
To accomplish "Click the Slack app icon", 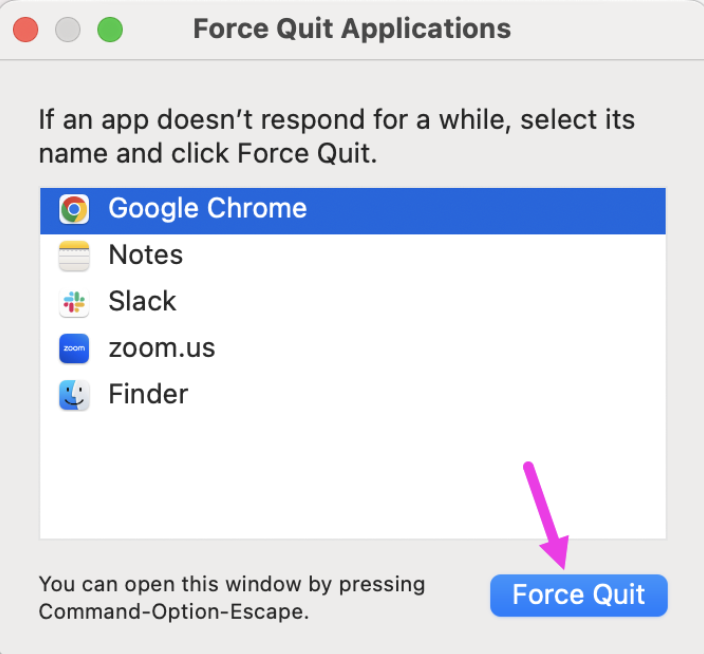I will pos(73,302).
